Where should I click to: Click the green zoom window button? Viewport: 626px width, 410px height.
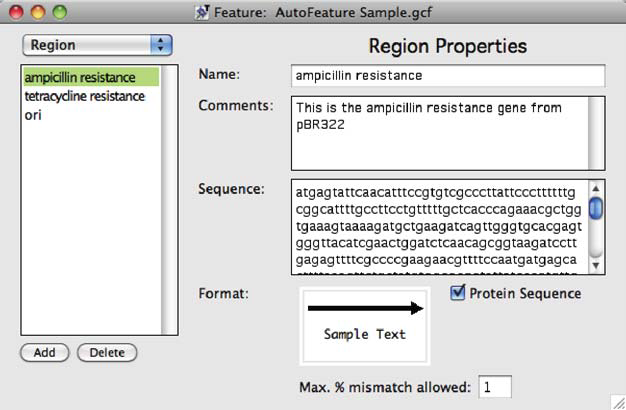pos(60,12)
